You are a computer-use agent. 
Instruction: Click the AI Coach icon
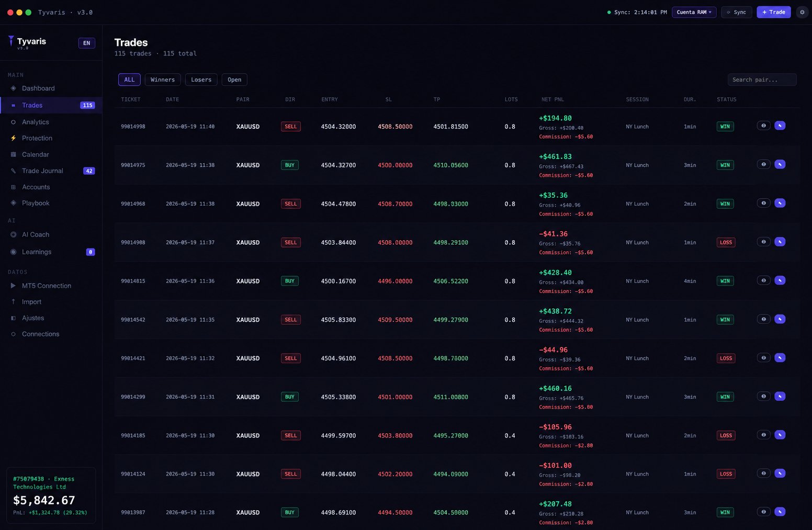(x=14, y=234)
